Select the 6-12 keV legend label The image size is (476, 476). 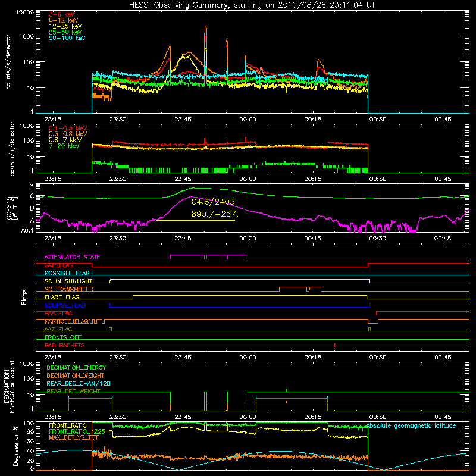click(x=64, y=20)
